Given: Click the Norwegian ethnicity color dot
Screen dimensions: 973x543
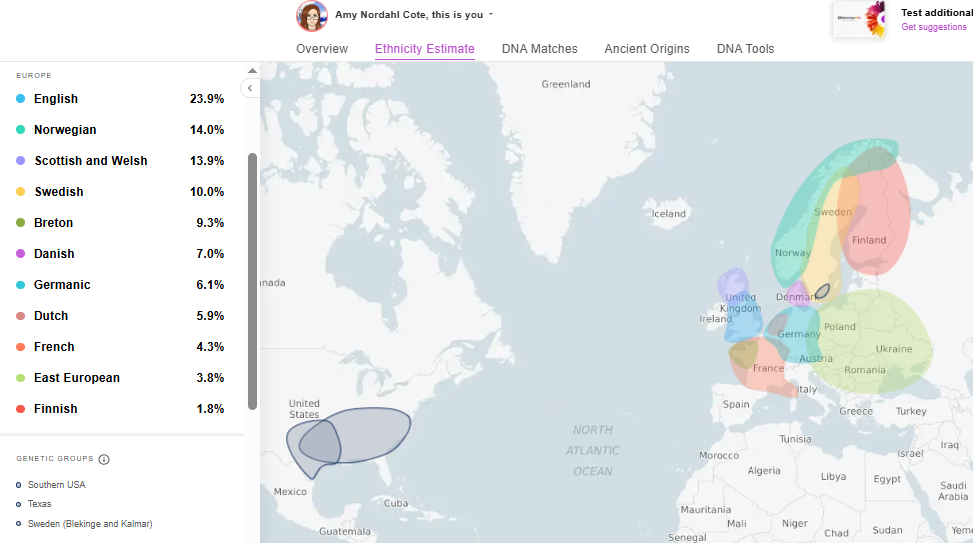Looking at the screenshot, I should coord(20,130).
